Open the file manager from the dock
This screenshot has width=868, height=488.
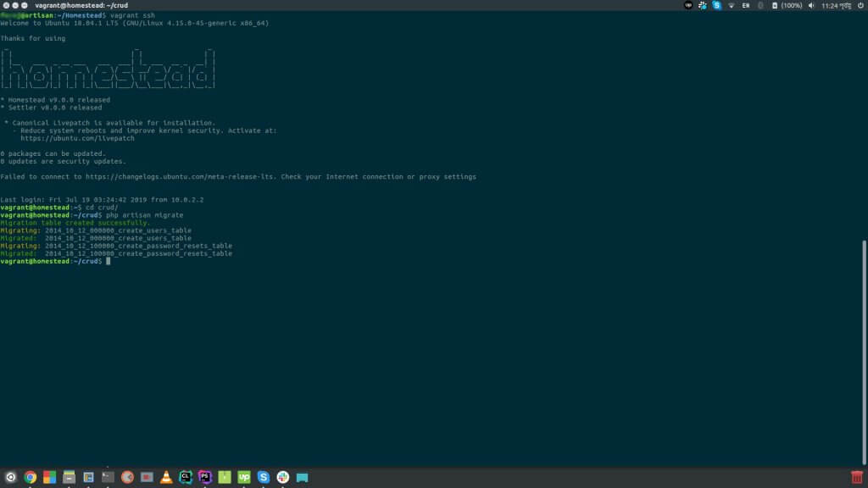(70, 477)
